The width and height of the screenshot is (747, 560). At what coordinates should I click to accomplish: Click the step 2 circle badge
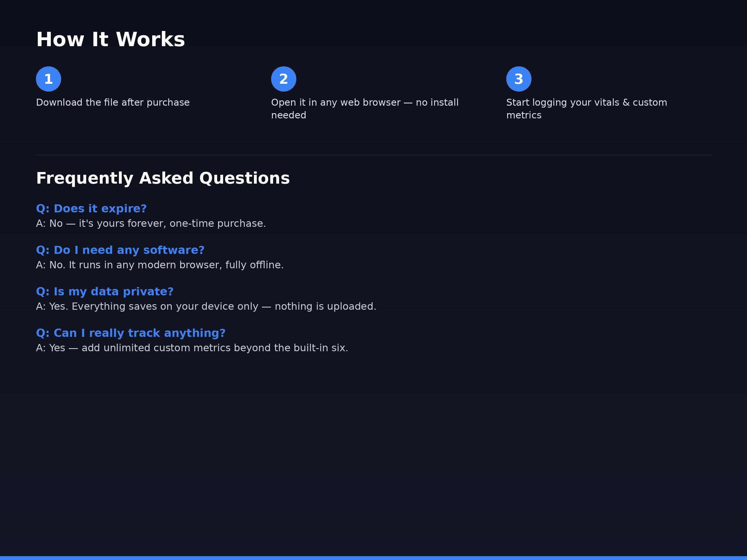pyautogui.click(x=284, y=79)
